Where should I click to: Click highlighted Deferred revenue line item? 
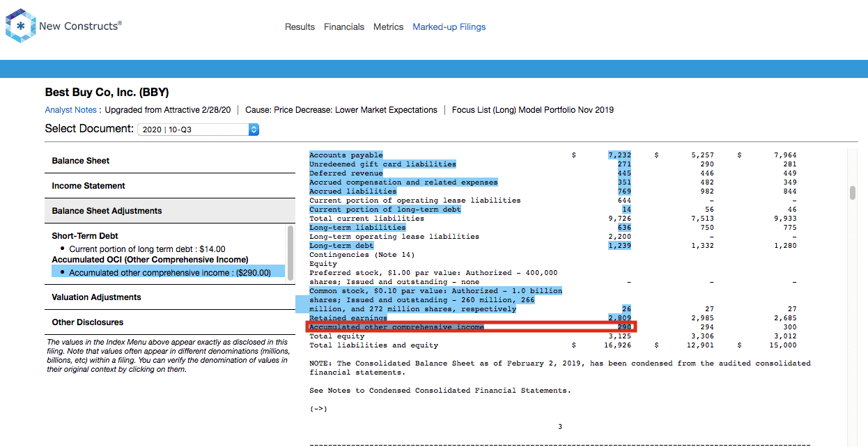346,173
